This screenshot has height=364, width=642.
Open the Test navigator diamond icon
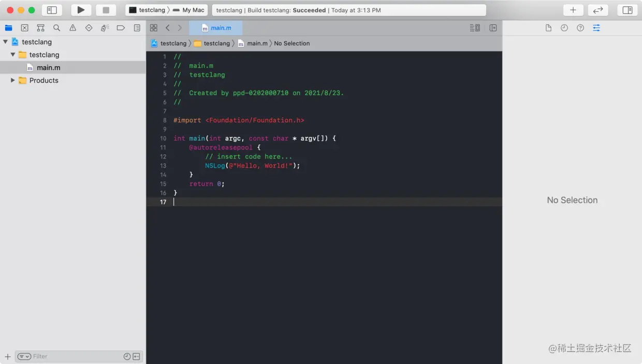click(x=89, y=28)
